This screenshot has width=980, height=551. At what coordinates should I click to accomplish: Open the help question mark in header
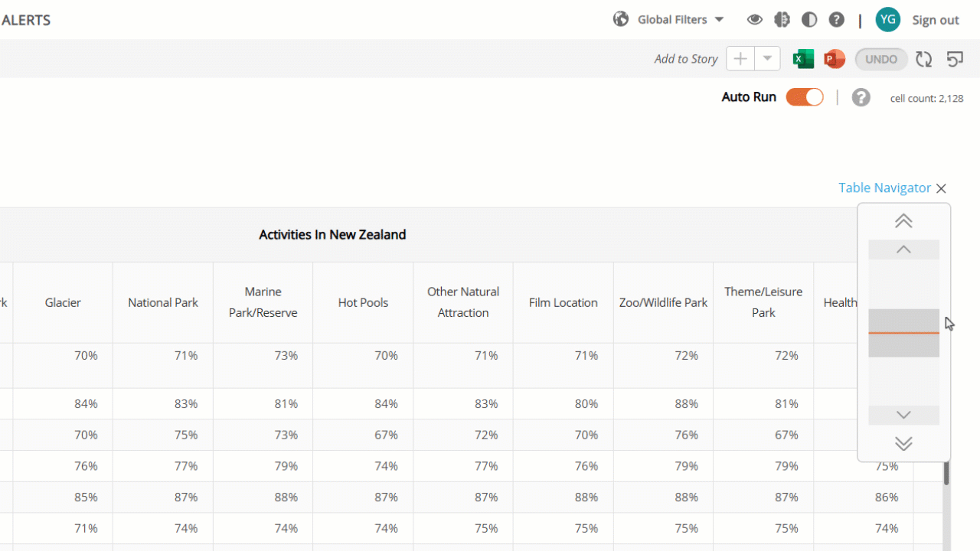click(837, 20)
